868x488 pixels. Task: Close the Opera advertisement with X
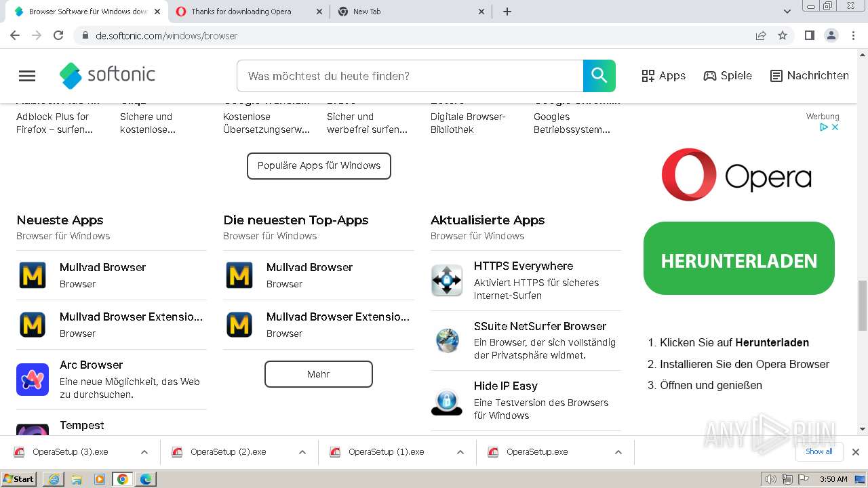pyautogui.click(x=835, y=127)
